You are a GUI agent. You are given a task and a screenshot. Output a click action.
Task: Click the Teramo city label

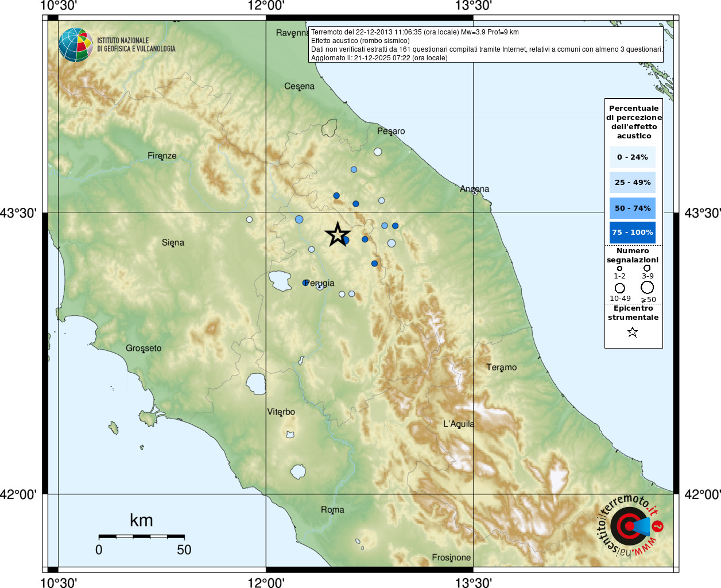502,367
